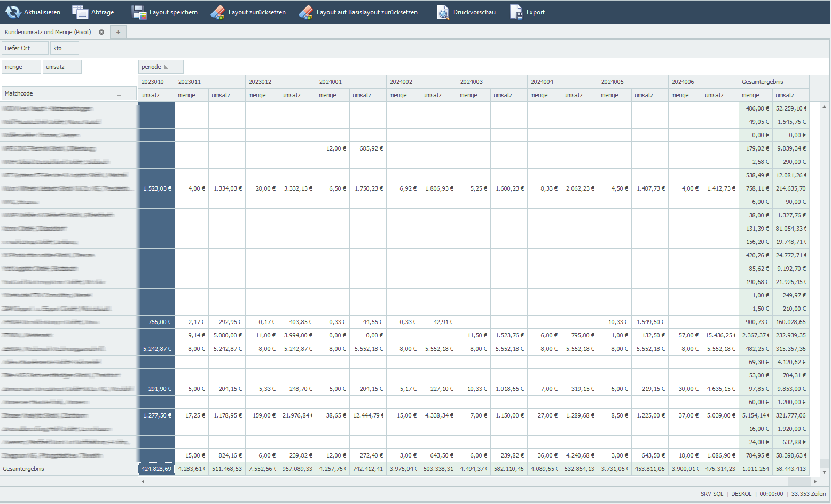Select the 2024003 period header

(492, 82)
